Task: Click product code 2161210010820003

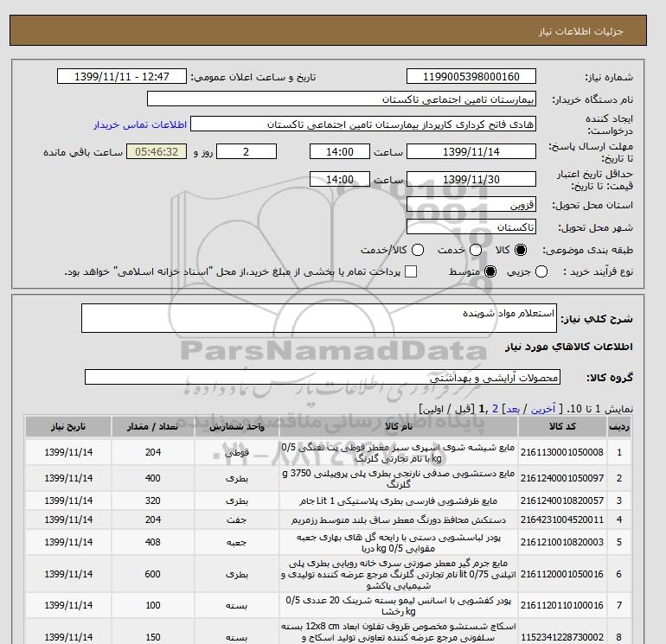Action: (x=562, y=542)
